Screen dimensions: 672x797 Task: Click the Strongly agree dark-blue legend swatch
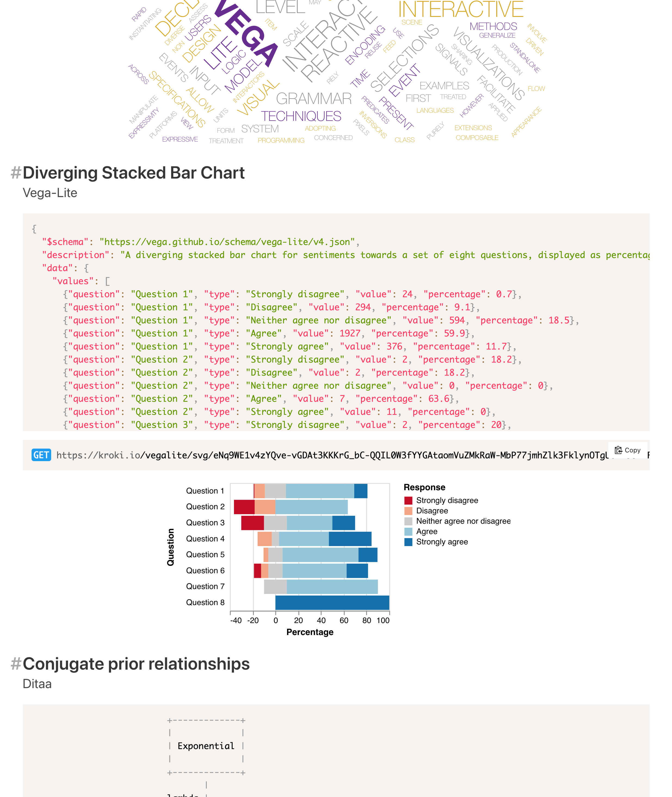[x=408, y=542]
